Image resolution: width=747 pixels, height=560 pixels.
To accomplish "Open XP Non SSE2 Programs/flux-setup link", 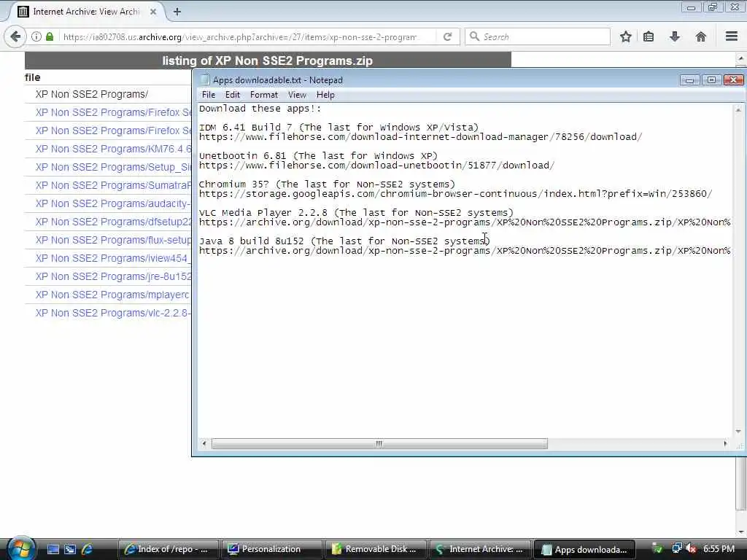I will point(113,240).
